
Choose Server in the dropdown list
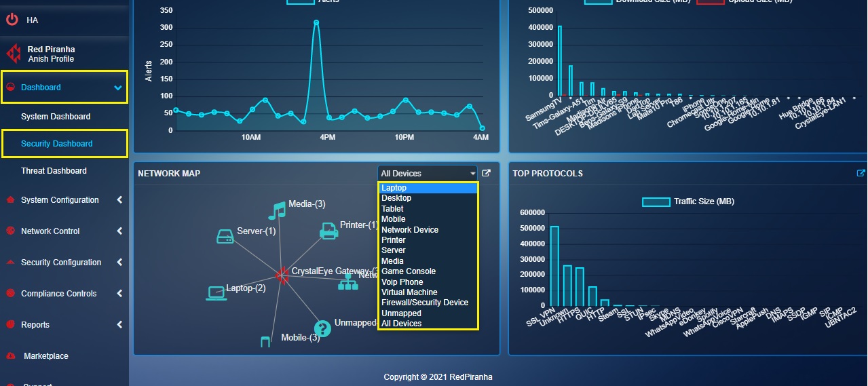click(x=428, y=250)
